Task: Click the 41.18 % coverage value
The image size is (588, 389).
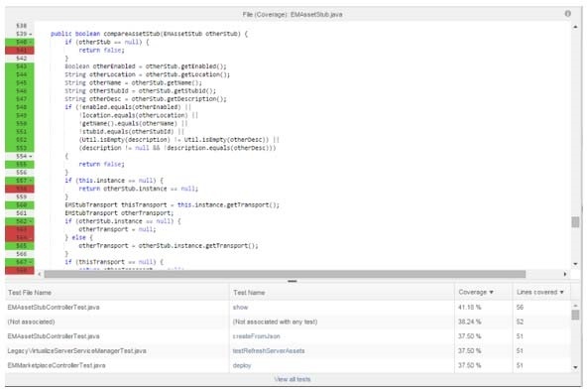Action: pyautogui.click(x=469, y=307)
